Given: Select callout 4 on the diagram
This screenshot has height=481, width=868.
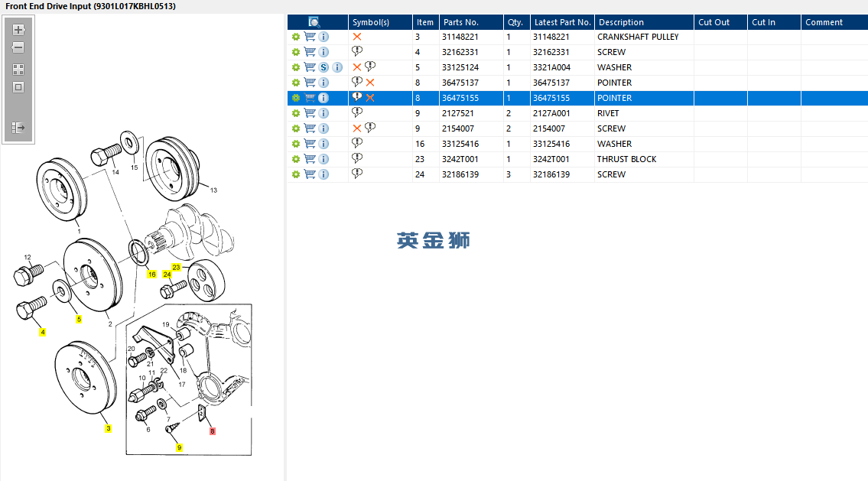Looking at the screenshot, I should (x=43, y=332).
